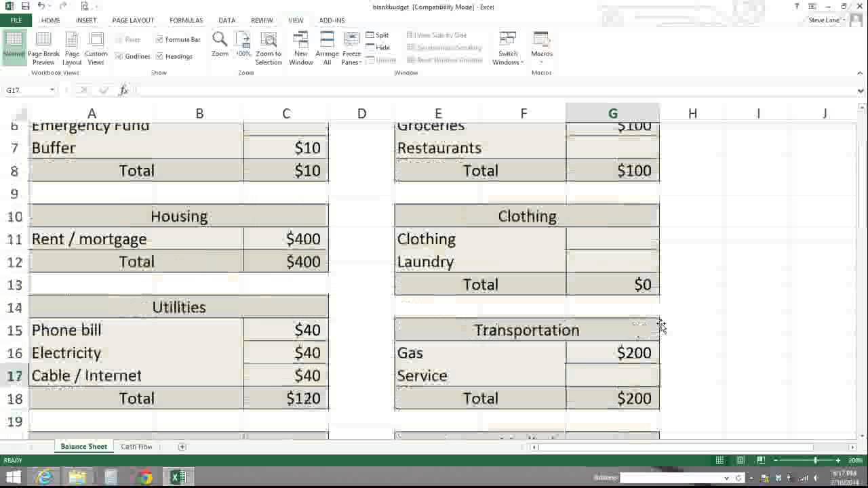Expand the formula bar
Viewport: 868px width, 488px height.
(861, 90)
